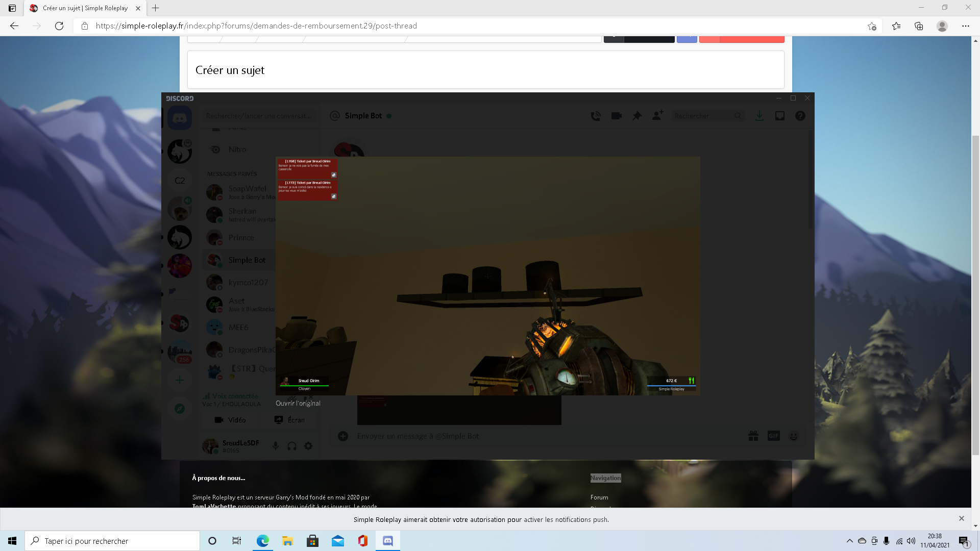Click the browser page vertical scrollbar
980x551 pixels.
(x=975, y=296)
